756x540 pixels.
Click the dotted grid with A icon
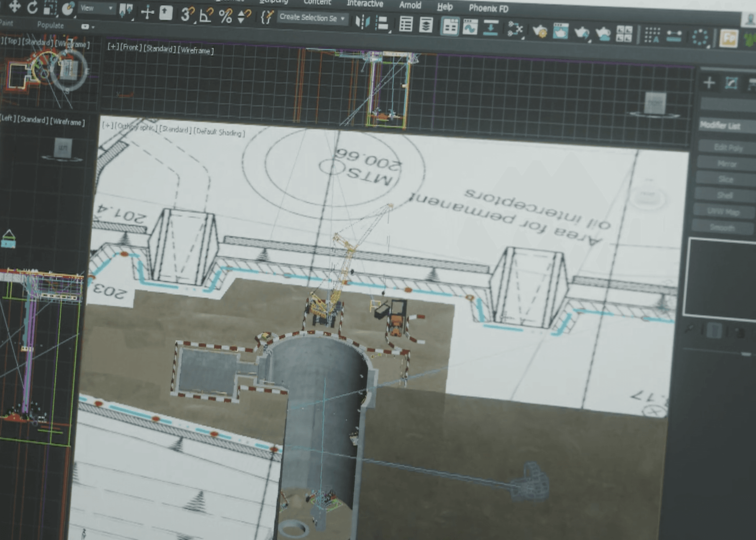[x=652, y=35]
